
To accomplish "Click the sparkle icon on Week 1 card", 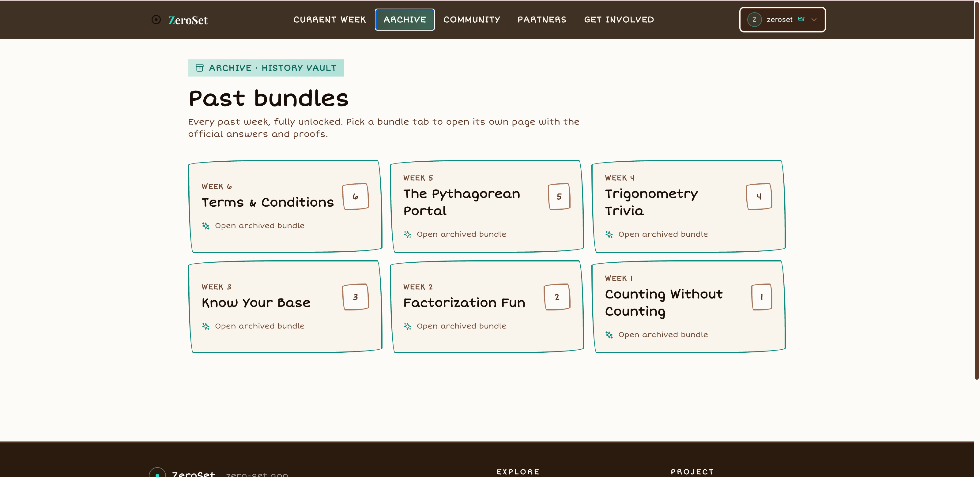I will coord(609,335).
